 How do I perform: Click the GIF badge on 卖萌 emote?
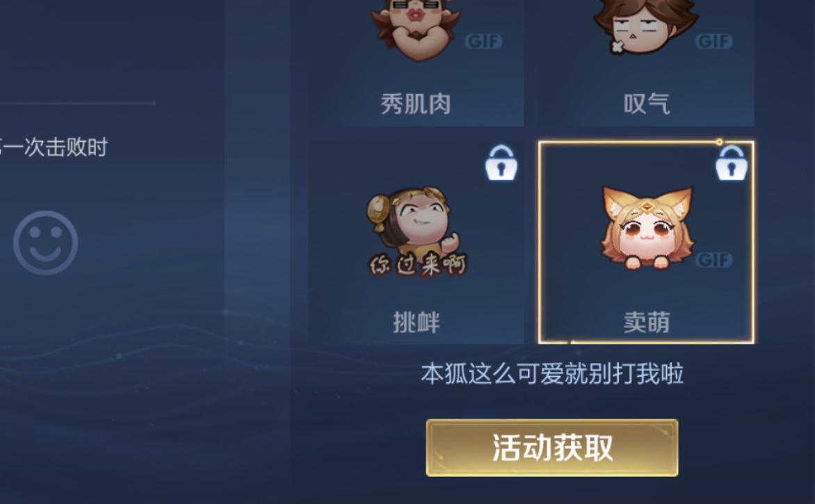pos(713,260)
